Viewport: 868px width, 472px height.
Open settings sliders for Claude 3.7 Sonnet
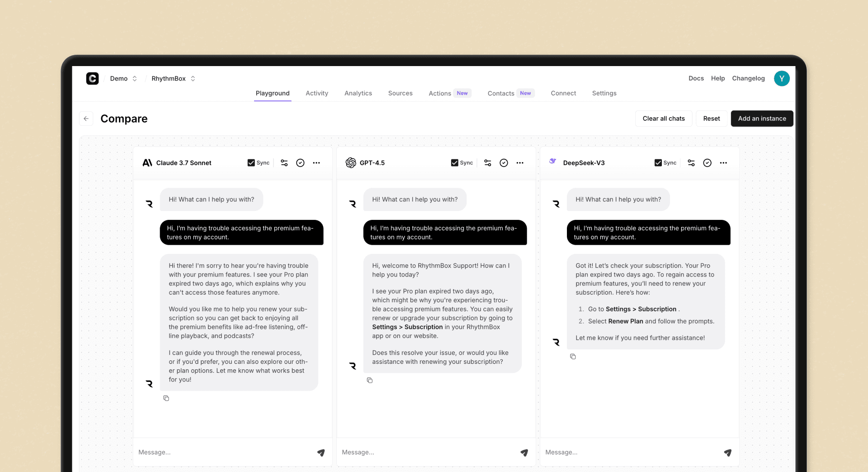(x=284, y=163)
